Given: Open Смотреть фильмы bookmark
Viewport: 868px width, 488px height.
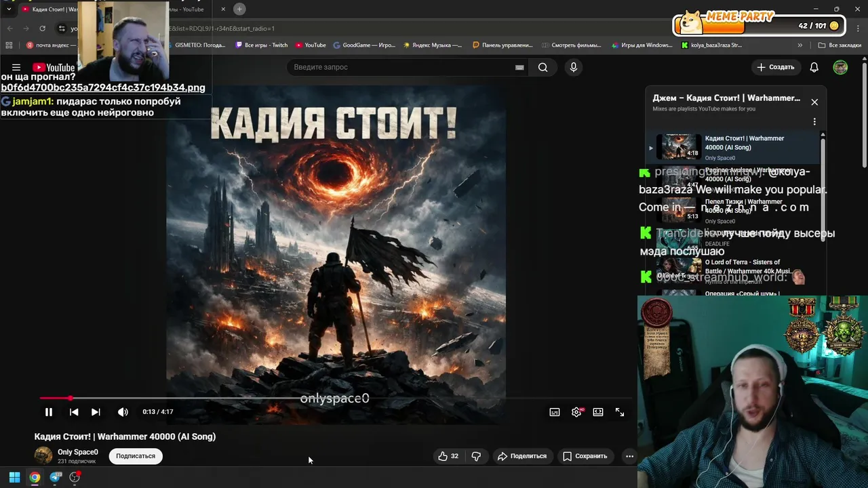Looking at the screenshot, I should pyautogui.click(x=572, y=45).
